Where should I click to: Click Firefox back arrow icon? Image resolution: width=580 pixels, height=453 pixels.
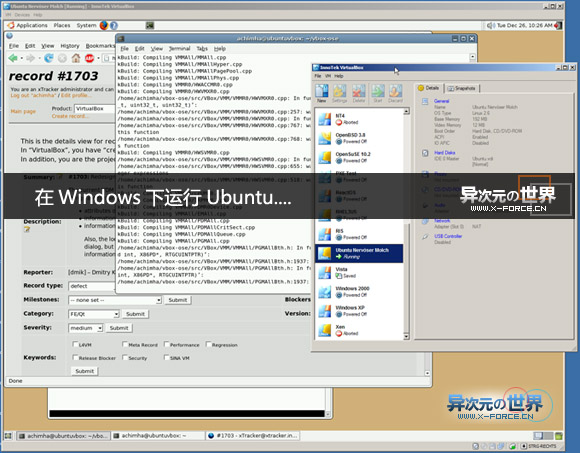13,58
